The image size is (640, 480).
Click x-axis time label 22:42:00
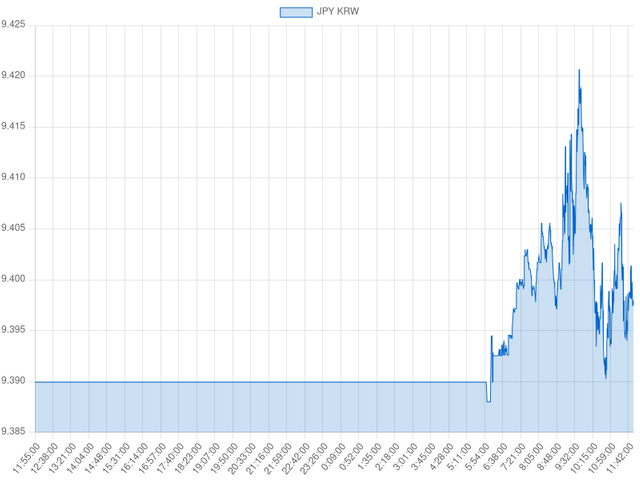(296, 458)
